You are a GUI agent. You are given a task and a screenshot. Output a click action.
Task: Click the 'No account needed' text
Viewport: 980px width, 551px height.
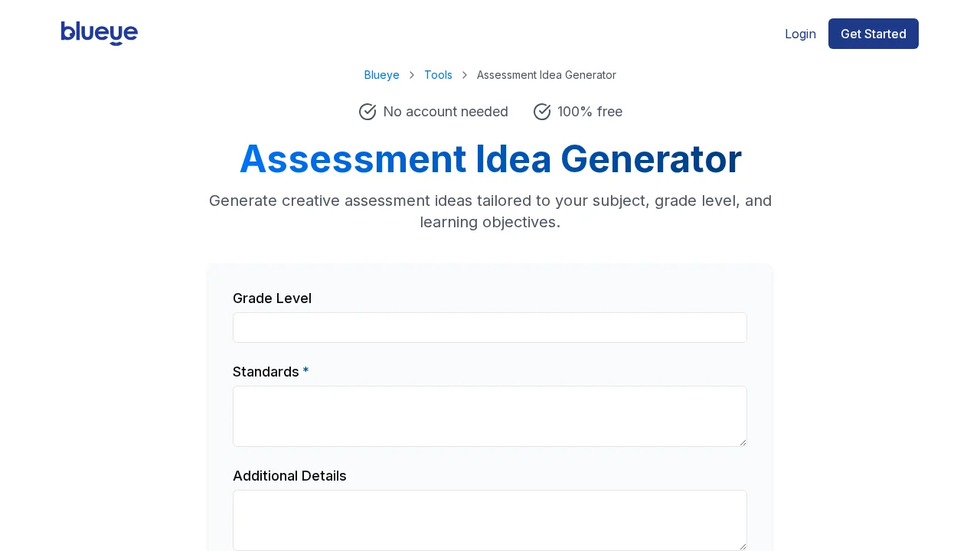(x=446, y=112)
